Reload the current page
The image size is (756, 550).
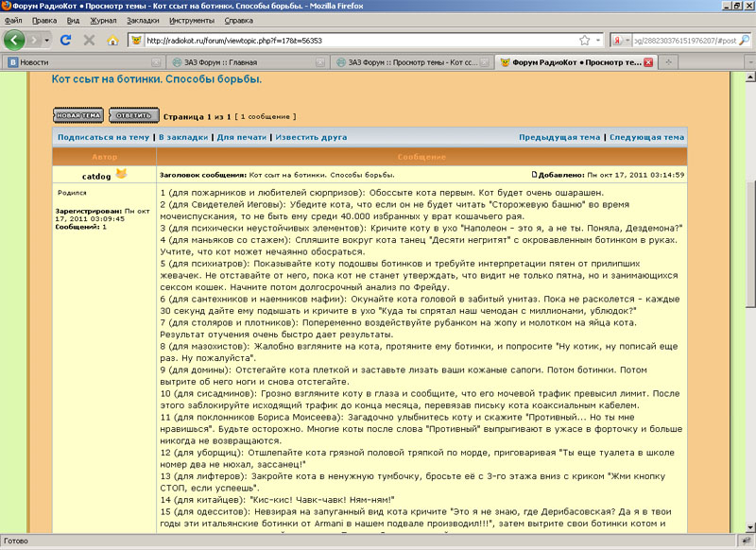tap(65, 41)
